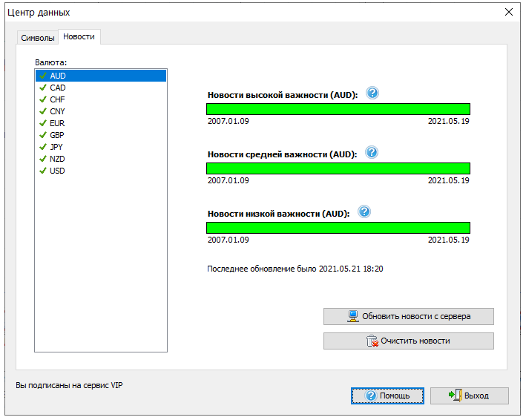This screenshot has width=526, height=420.
Task: Select JPY in the currency list
Action: [x=57, y=147]
